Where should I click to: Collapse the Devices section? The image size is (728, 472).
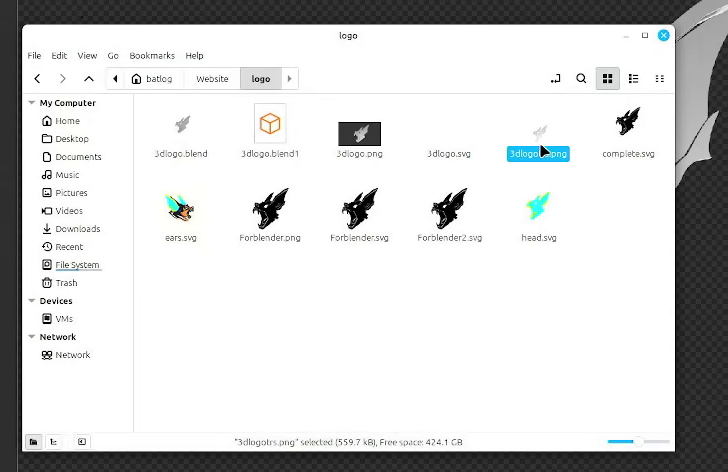[x=32, y=301]
